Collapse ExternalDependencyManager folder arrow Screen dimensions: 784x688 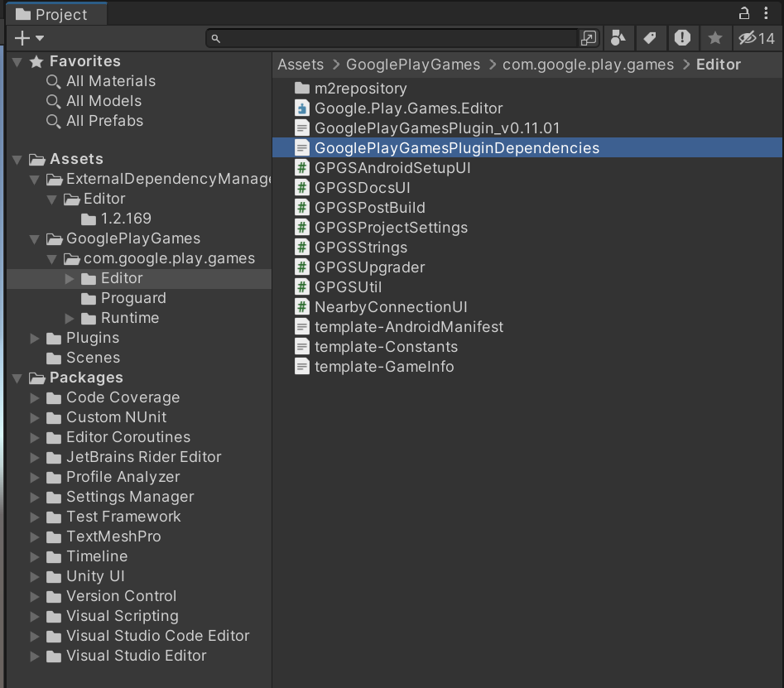click(35, 180)
